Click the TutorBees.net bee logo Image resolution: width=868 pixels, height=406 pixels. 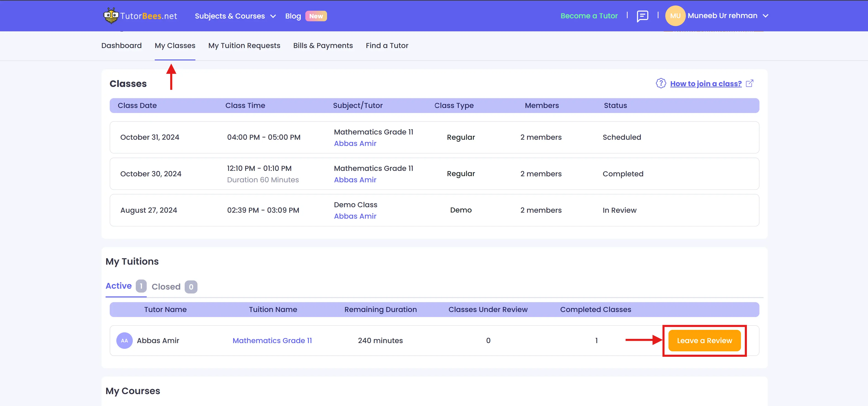pyautogui.click(x=111, y=16)
